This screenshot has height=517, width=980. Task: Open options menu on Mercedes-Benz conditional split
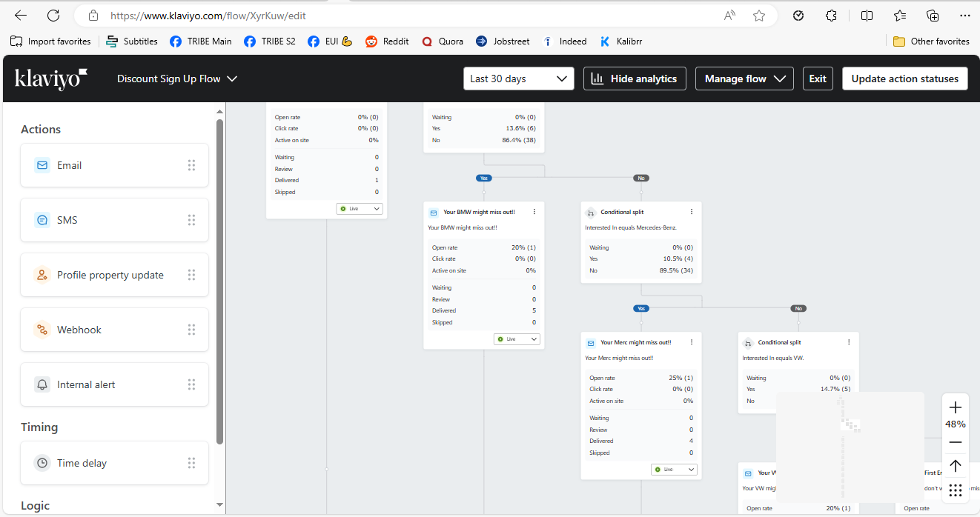tap(692, 212)
